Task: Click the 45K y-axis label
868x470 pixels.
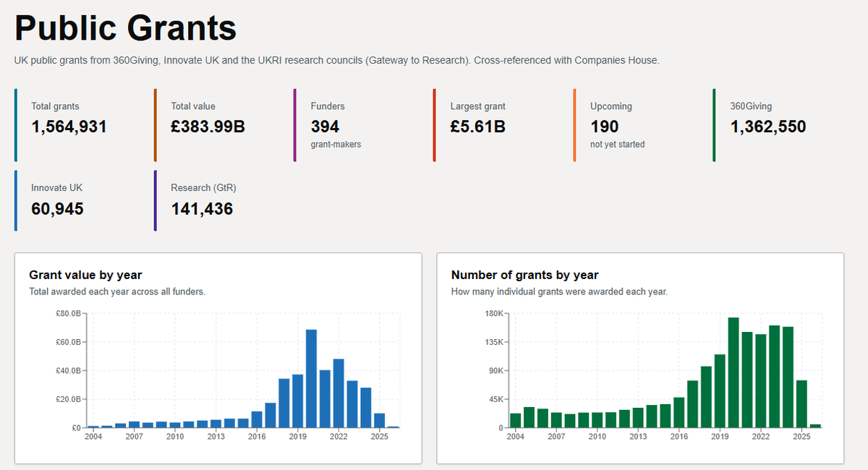Action: pos(498,400)
